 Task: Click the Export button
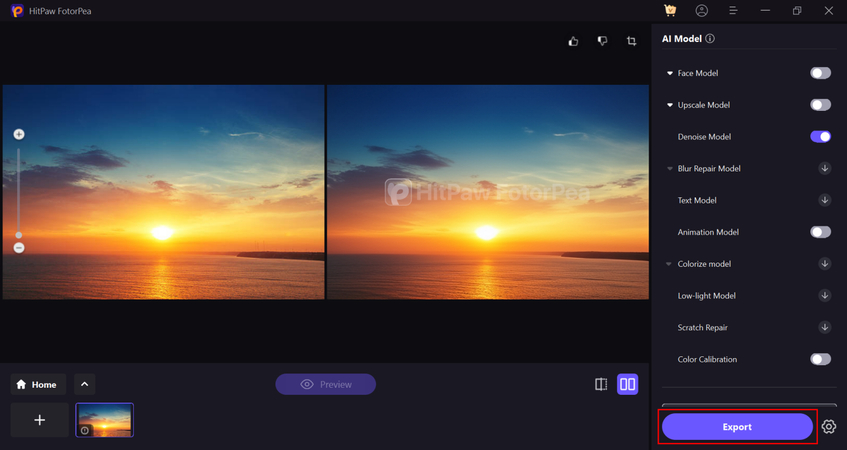coord(737,427)
